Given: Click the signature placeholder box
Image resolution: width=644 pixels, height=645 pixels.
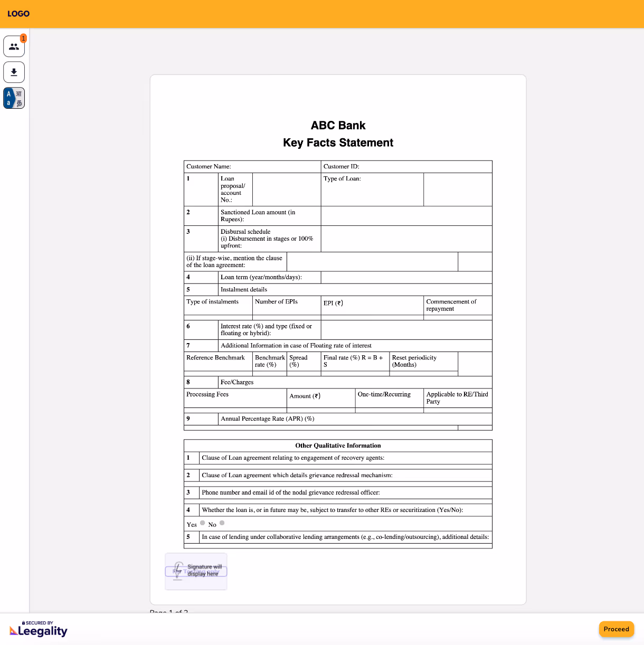Looking at the screenshot, I should click(196, 572).
